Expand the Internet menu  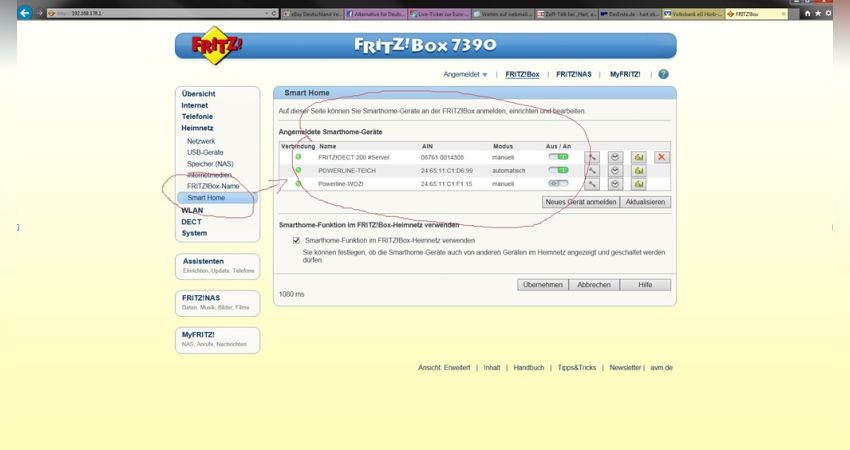[195, 106]
